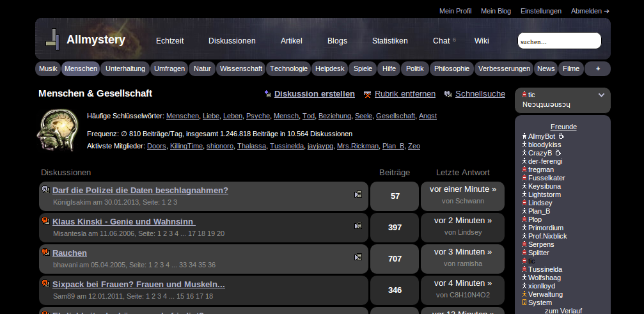The height and width of the screenshot is (314, 644).
Task: Open the Sixpack bei Frauen discussion
Action: coord(139,285)
